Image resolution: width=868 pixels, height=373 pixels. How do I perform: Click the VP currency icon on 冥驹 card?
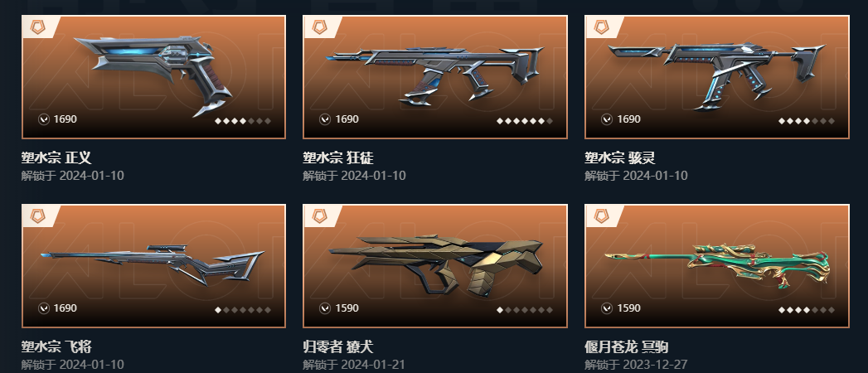tap(607, 308)
